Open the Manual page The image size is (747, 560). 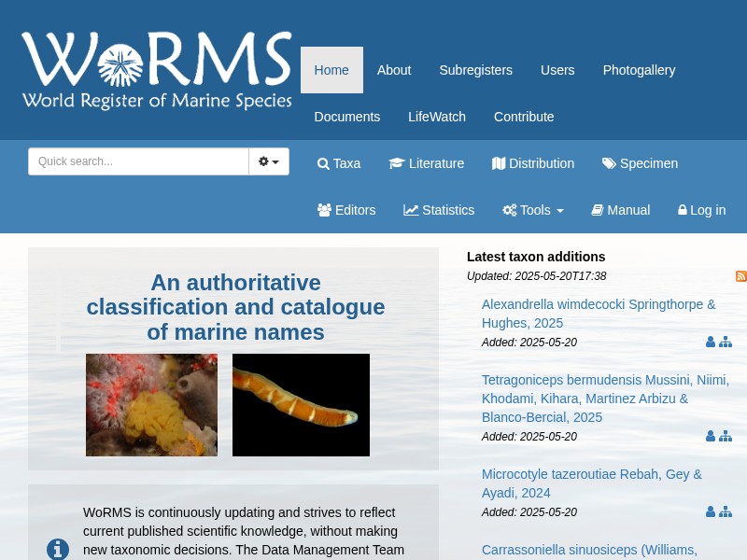pos(621,210)
